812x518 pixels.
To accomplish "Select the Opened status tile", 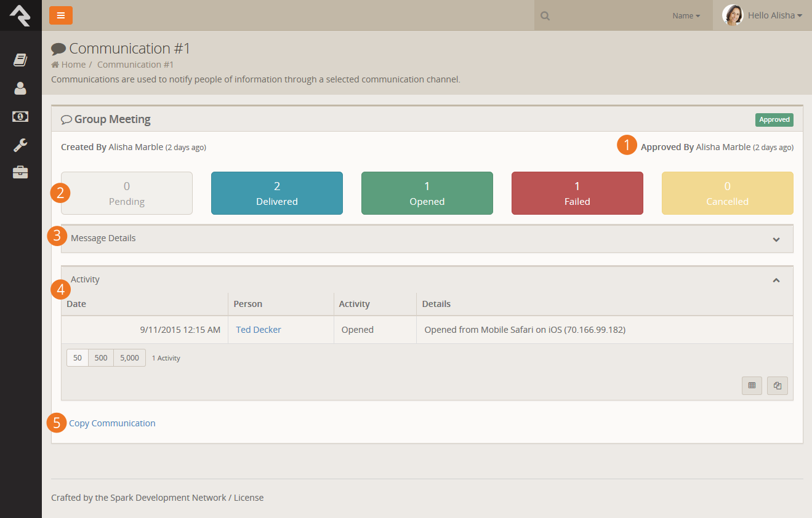I will [x=427, y=193].
